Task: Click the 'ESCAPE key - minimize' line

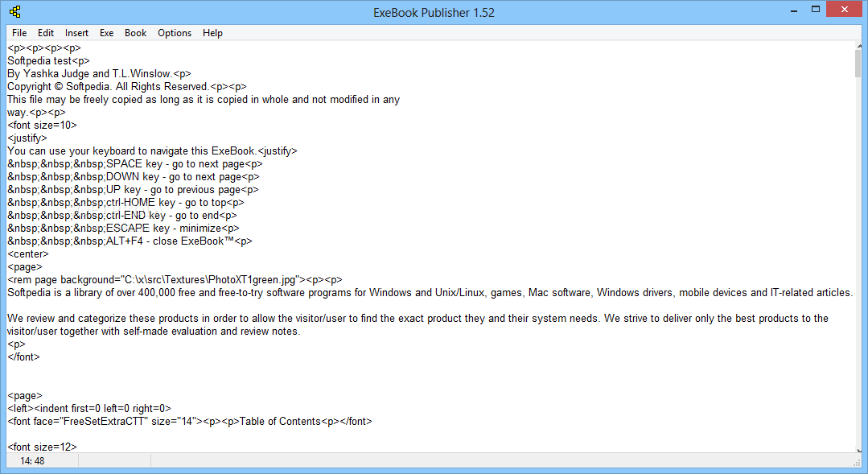Action: pos(123,228)
